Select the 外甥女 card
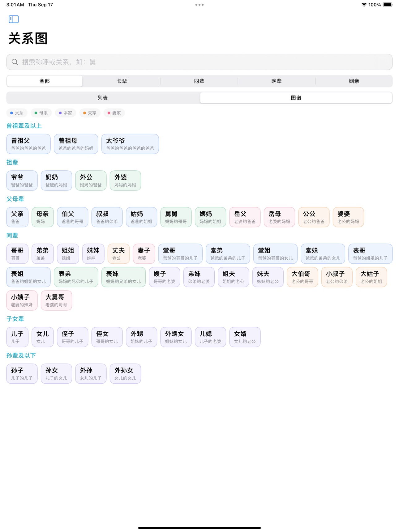 (176, 337)
